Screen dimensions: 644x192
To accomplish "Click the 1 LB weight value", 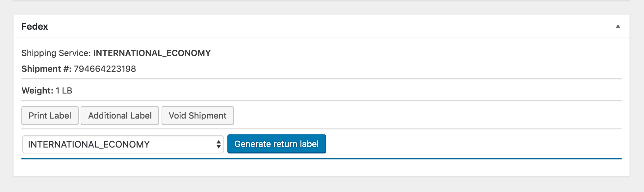I will pyautogui.click(x=64, y=91).
